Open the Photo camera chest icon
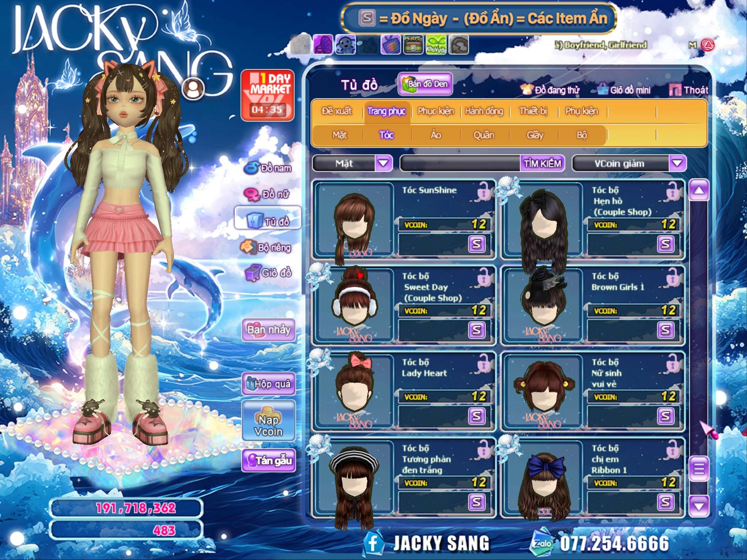Screen dimensions: 747x560 click(413, 45)
